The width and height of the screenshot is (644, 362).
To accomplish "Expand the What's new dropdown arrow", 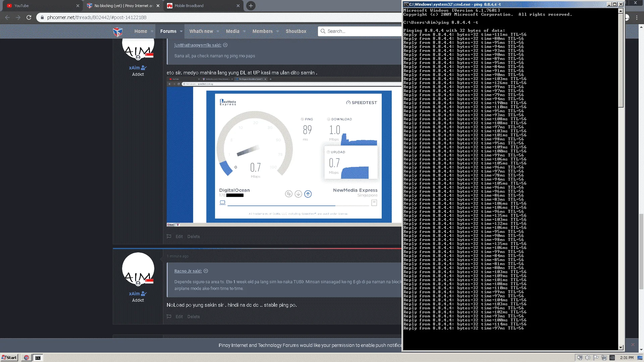I will [218, 31].
